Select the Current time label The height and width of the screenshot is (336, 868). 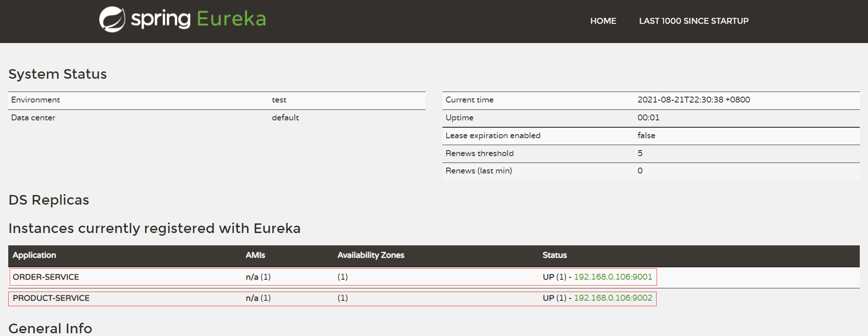(469, 100)
